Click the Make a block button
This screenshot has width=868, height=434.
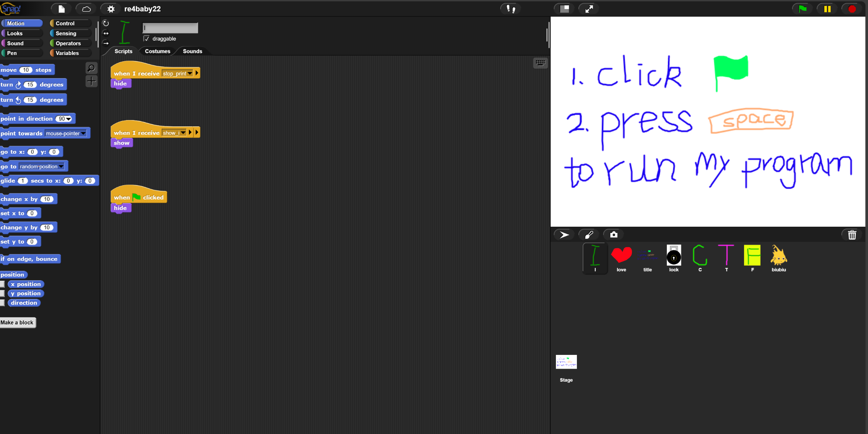click(x=17, y=322)
